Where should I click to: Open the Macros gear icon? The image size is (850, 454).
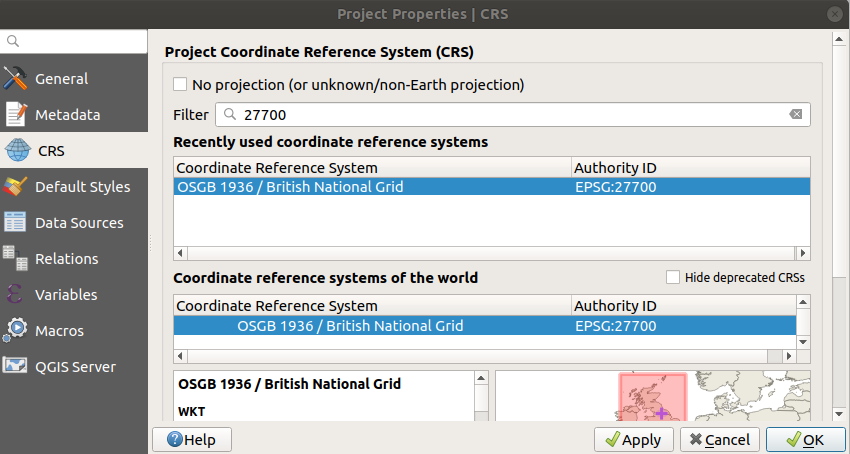[15, 330]
